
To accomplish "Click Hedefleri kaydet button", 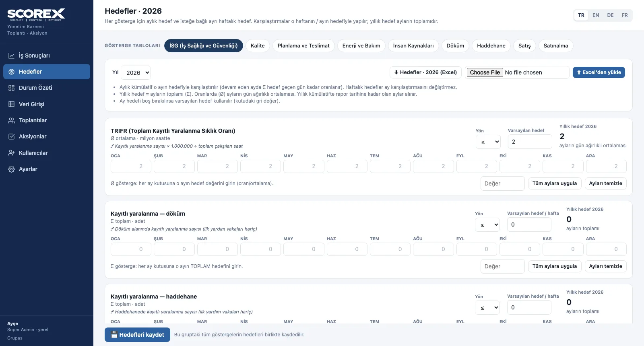I will coord(137,335).
